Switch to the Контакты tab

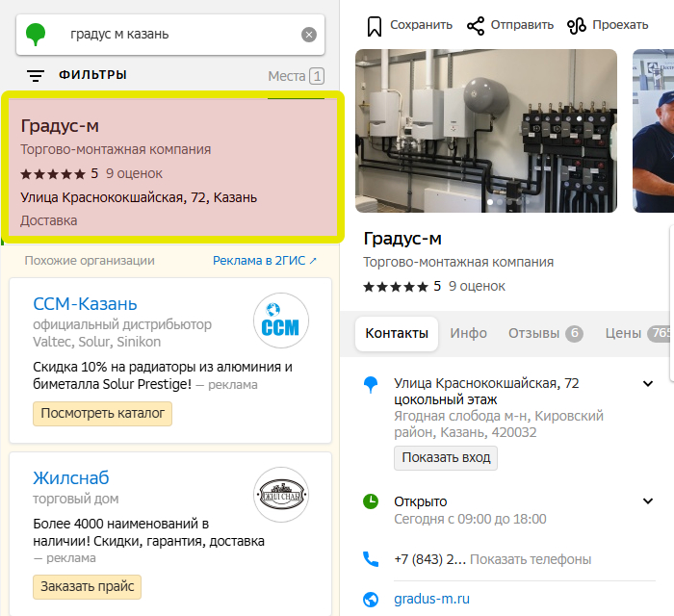[x=397, y=333]
